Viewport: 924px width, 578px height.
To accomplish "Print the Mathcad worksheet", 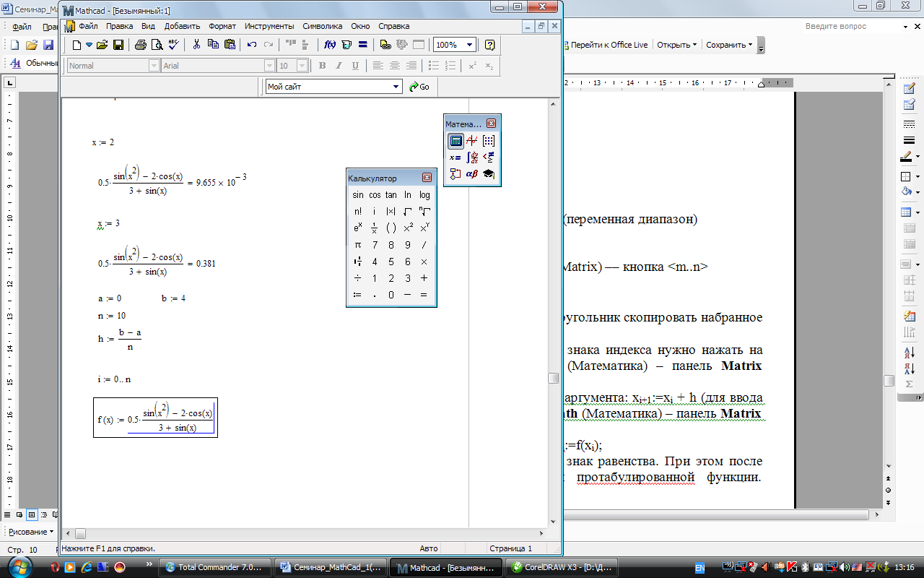I will 141,45.
